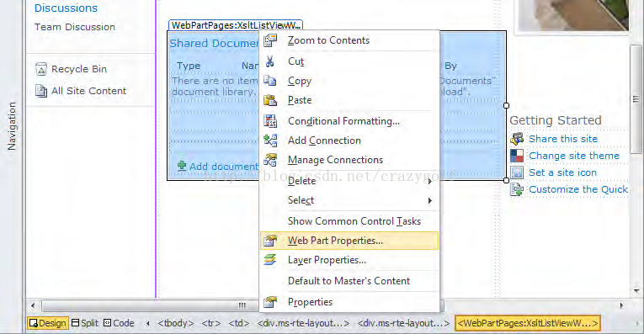Click the All Site Content document icon
Viewport: 644px width, 334px height.
coord(41,91)
